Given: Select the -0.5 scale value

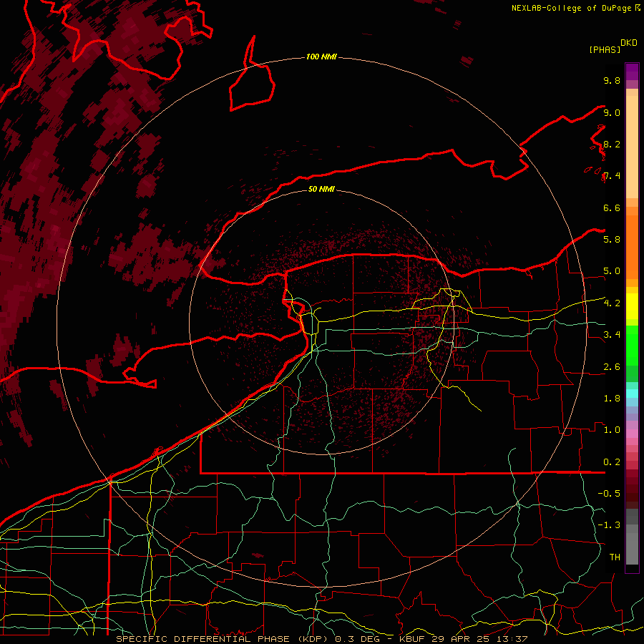Looking at the screenshot, I should 609,494.
